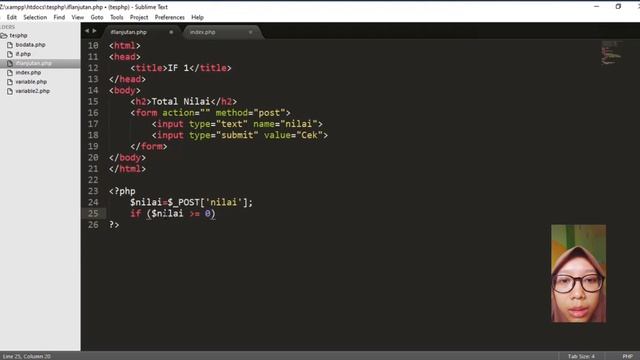Click the $_POST['nilai'] expression
The height and width of the screenshot is (360, 640).
click(207, 202)
